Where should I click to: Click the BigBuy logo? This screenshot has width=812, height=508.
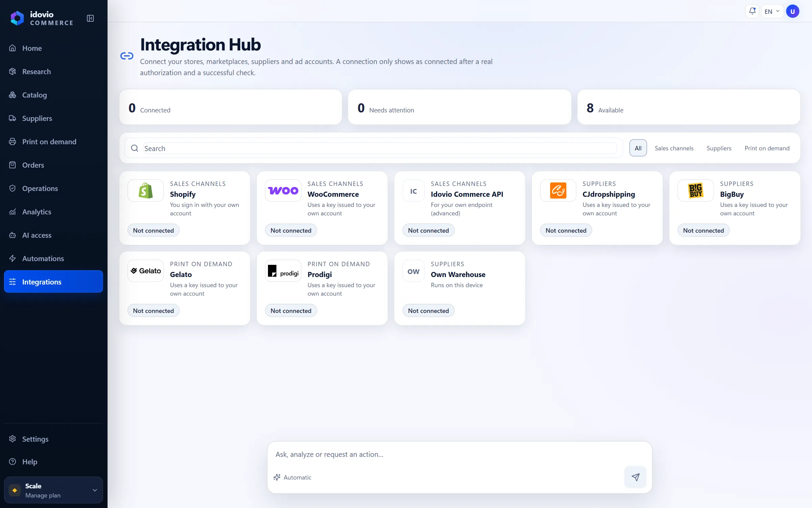(x=696, y=191)
